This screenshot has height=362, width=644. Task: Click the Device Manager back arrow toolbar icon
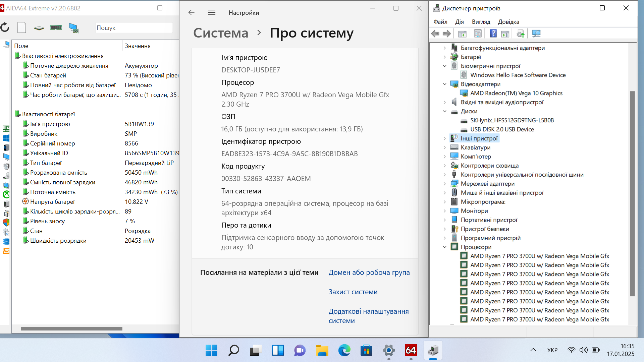[435, 34]
